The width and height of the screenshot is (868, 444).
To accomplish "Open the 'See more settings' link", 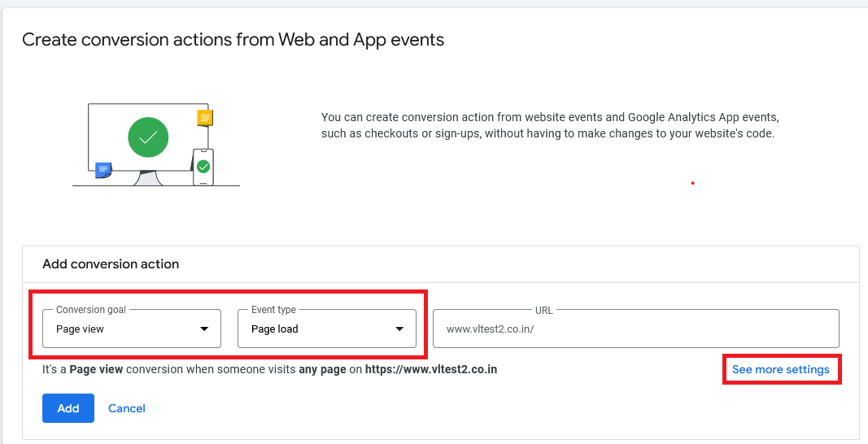I will (781, 369).
